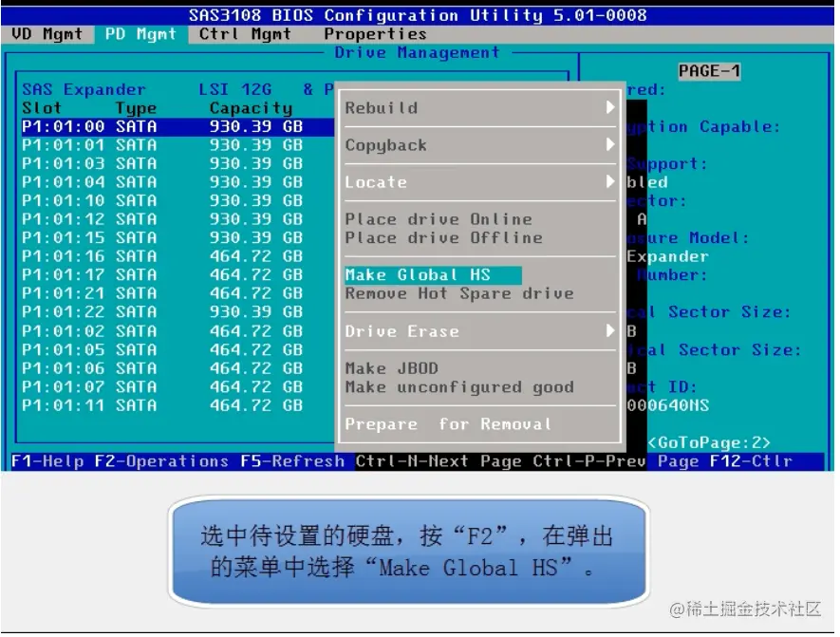
Task: Click F1-Help in the status bar
Action: point(47,461)
